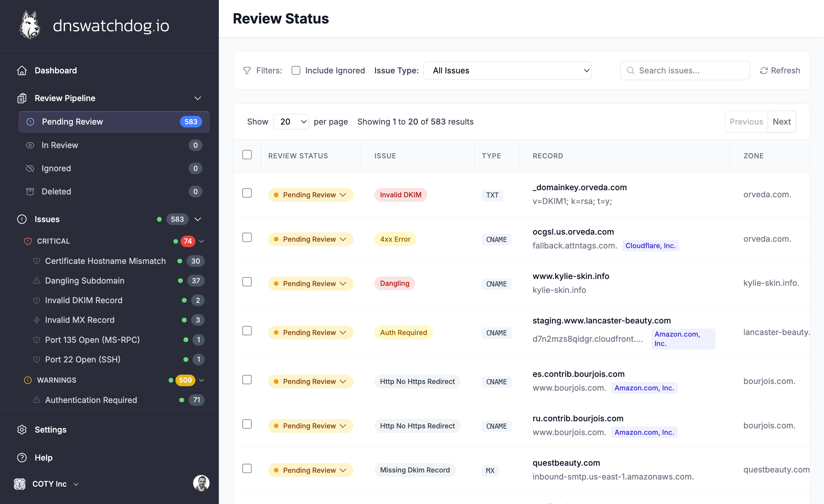Click the Settings gear icon
The height and width of the screenshot is (504, 824).
[22, 430]
